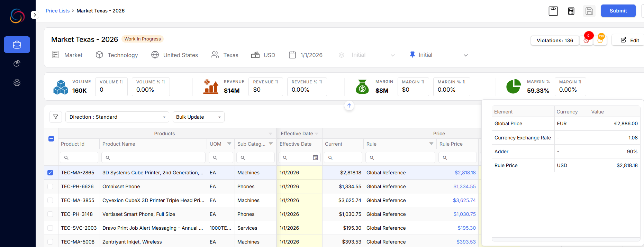Open the Direction : Standard dropdown

(117, 117)
